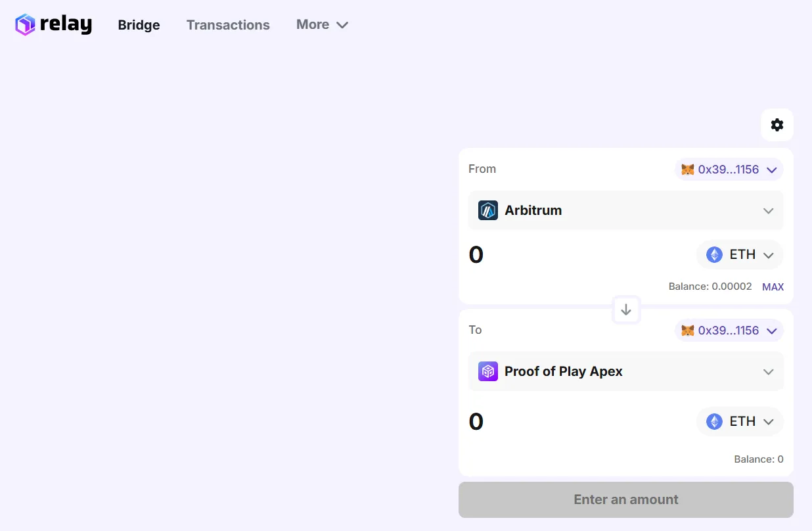
Task: Click the ETH icon in From section
Action: pyautogui.click(x=714, y=254)
